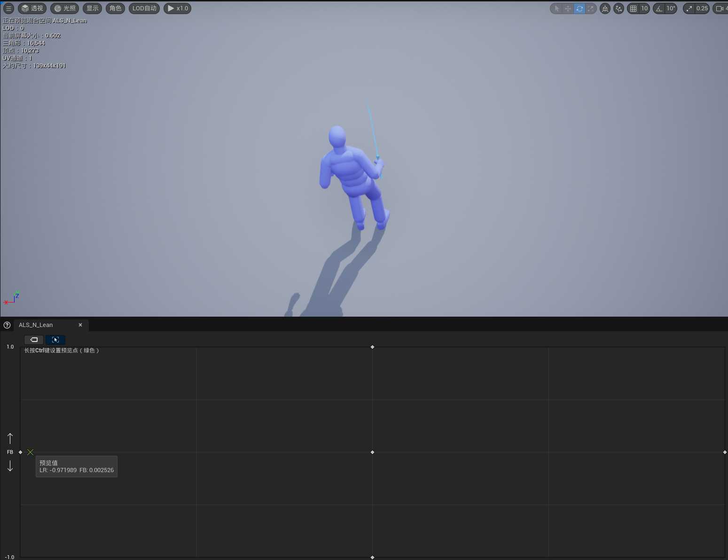Open the 角色 character menu
The height and width of the screenshot is (560, 728).
click(115, 8)
